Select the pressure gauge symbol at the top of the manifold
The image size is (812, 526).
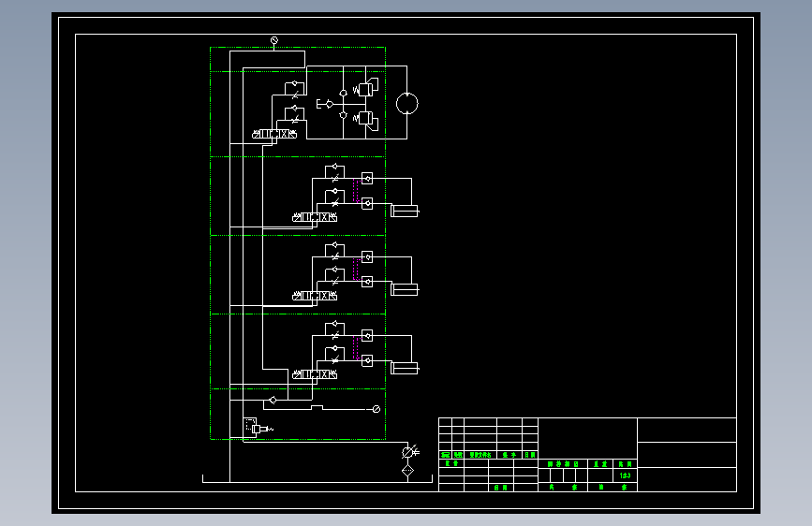pos(274,40)
